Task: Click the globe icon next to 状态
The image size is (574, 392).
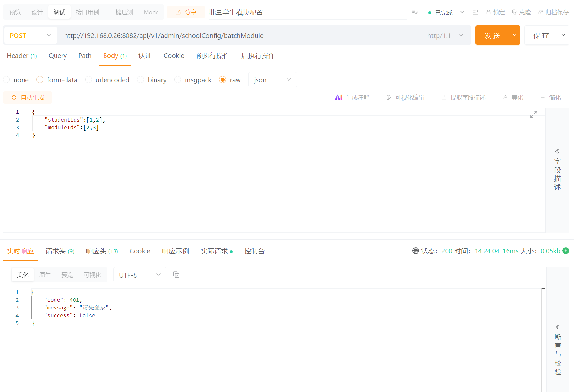Action: pos(416,251)
